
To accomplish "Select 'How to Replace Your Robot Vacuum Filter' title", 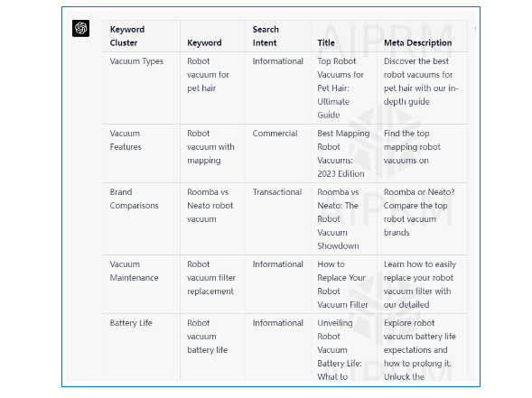I will pos(342,284).
